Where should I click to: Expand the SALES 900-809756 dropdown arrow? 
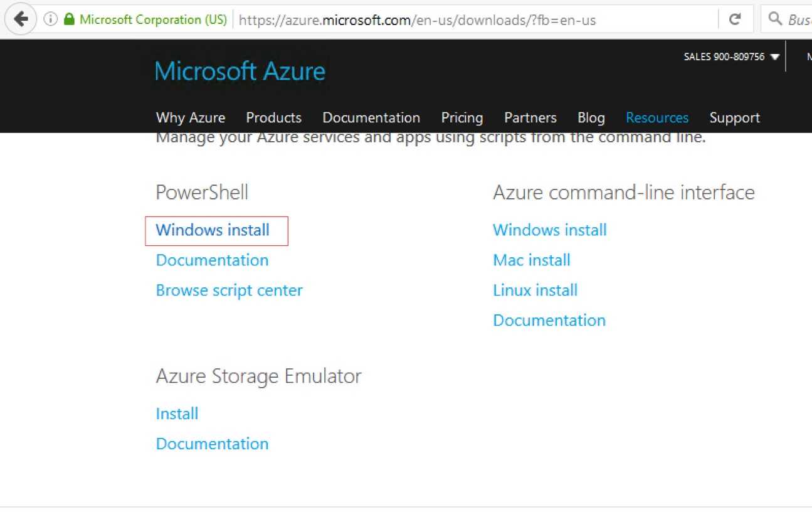click(774, 57)
